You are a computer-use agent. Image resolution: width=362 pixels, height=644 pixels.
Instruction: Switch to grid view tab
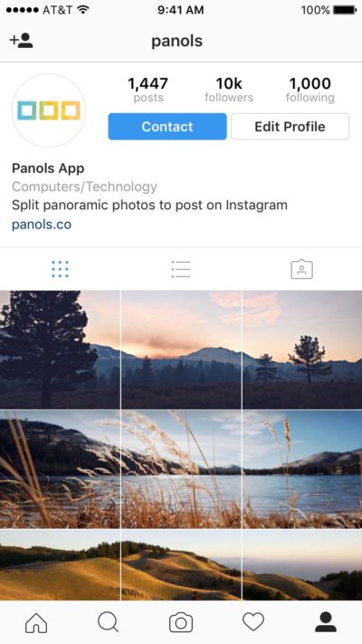[61, 269]
